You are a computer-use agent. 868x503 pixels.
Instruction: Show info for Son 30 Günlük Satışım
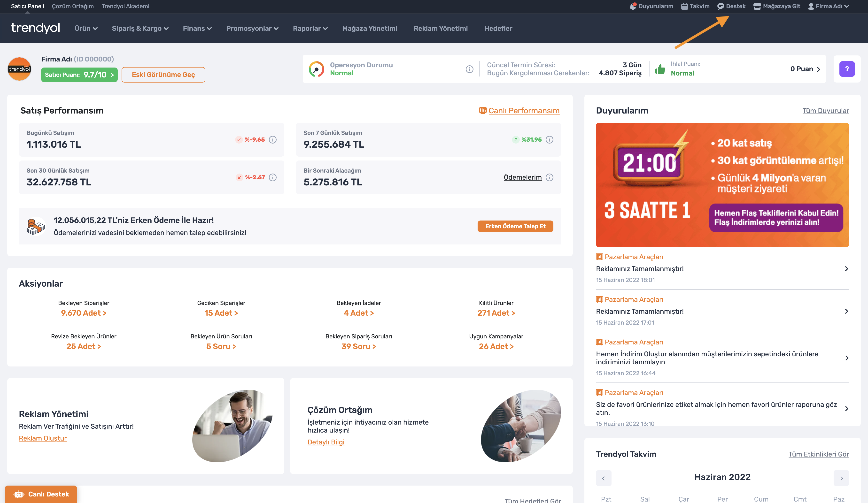pyautogui.click(x=272, y=177)
